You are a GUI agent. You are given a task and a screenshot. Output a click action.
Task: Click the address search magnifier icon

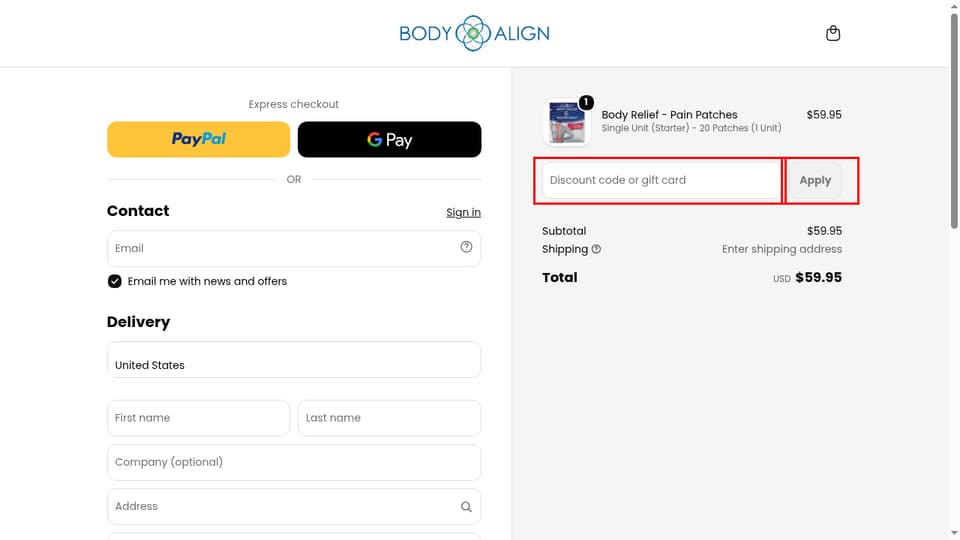(x=466, y=507)
